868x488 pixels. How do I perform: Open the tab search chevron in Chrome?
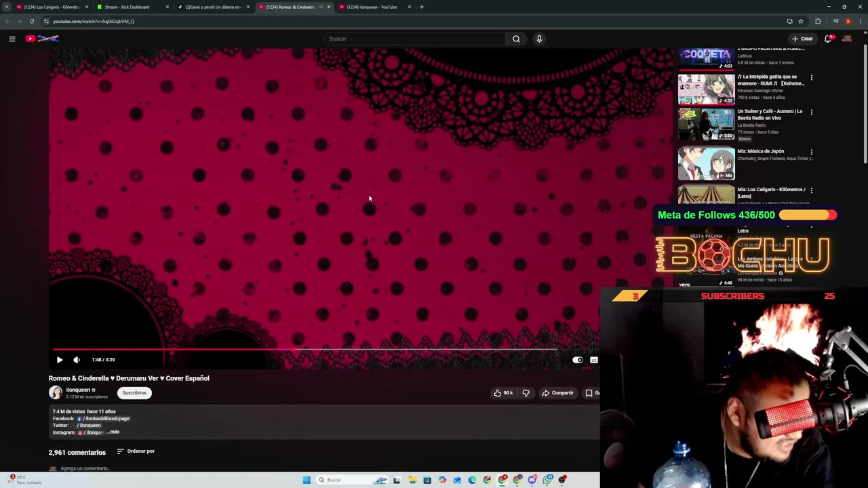pyautogui.click(x=7, y=7)
